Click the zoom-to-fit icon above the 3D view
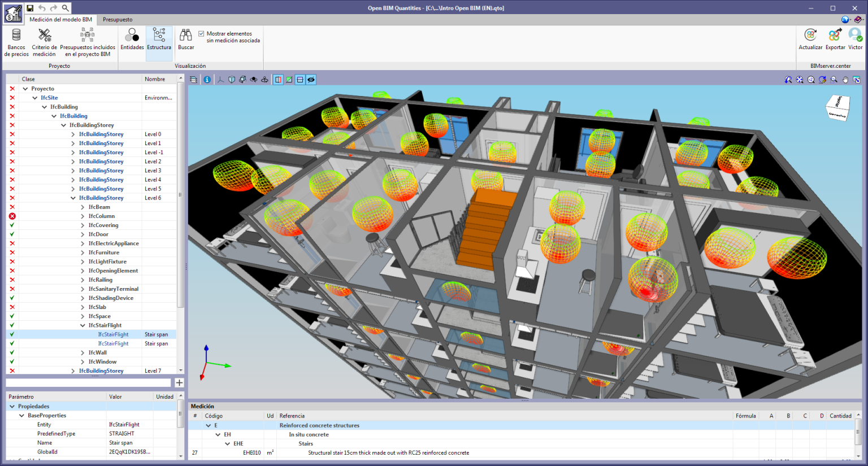Viewport: 868px width, 466px height. (800, 80)
